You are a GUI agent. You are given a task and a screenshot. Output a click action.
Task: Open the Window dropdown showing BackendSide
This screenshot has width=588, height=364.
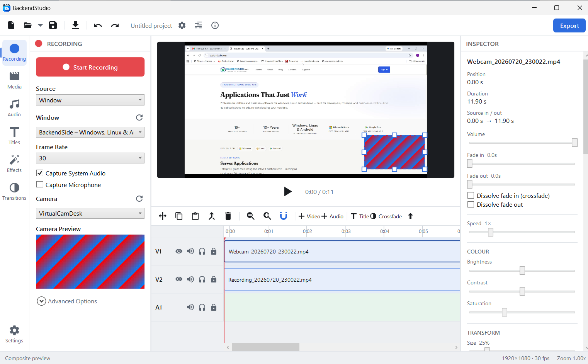[x=90, y=132]
